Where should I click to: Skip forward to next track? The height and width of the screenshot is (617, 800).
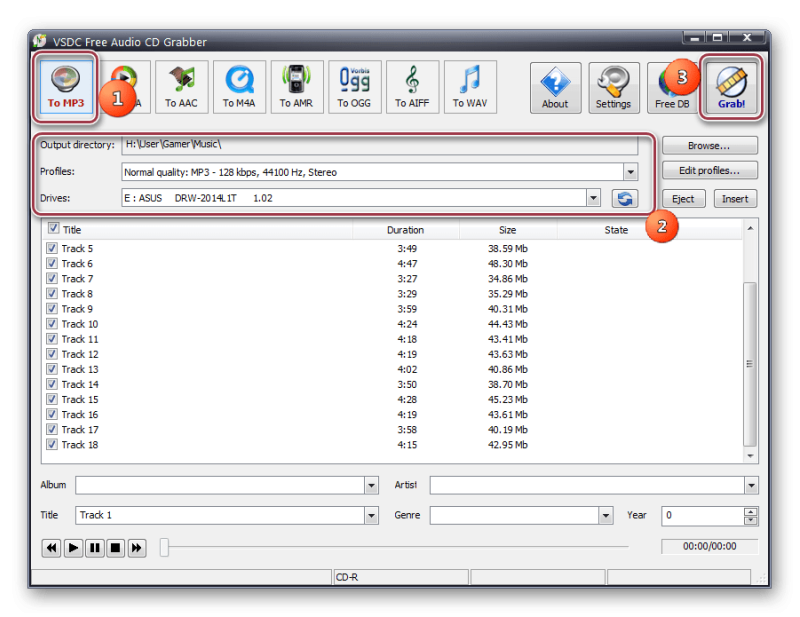point(137,548)
